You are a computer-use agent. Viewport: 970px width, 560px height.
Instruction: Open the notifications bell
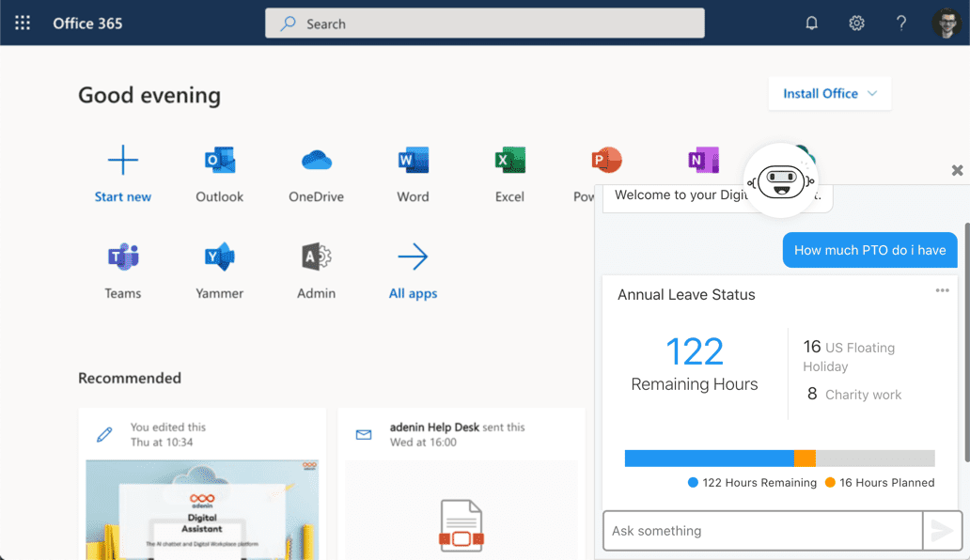point(812,23)
